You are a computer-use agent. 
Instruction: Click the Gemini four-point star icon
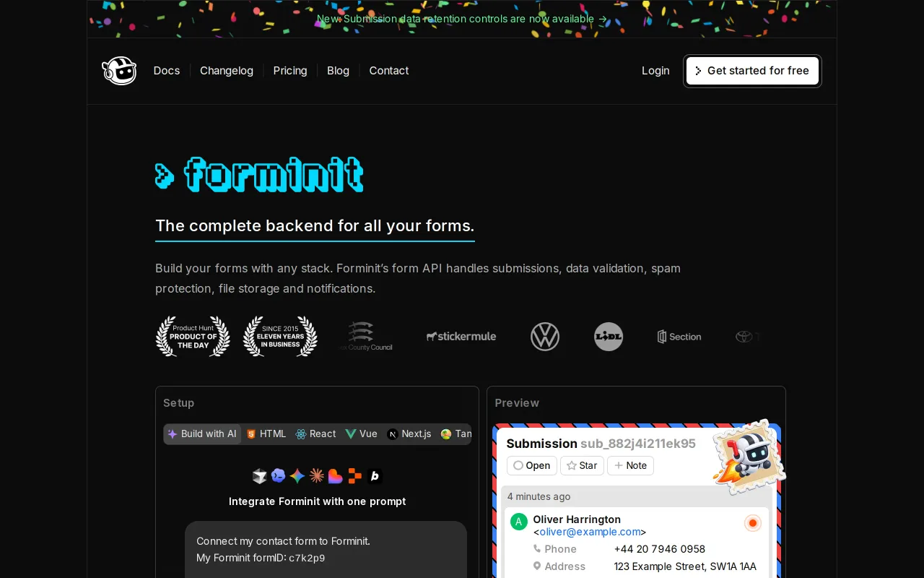click(x=297, y=476)
